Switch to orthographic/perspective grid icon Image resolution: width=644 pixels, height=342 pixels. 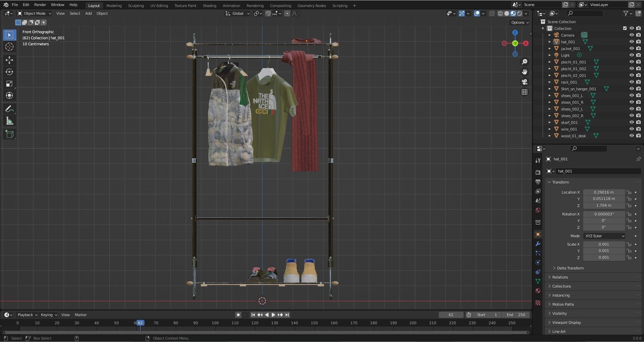525,92
